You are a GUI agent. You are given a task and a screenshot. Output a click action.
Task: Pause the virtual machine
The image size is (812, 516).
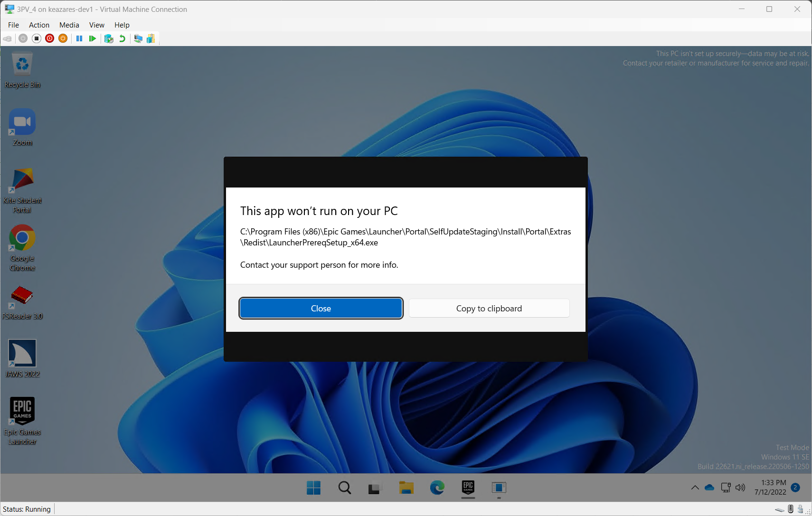tap(79, 38)
